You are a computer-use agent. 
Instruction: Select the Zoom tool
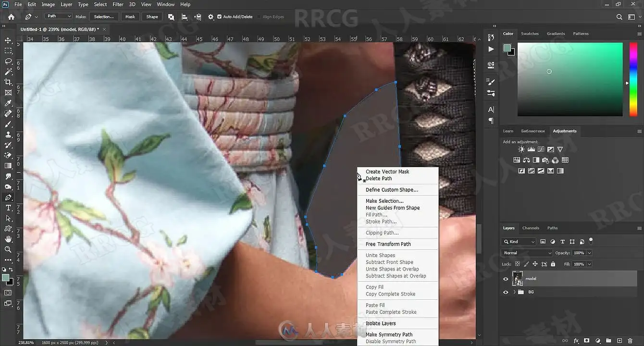pyautogui.click(x=8, y=249)
